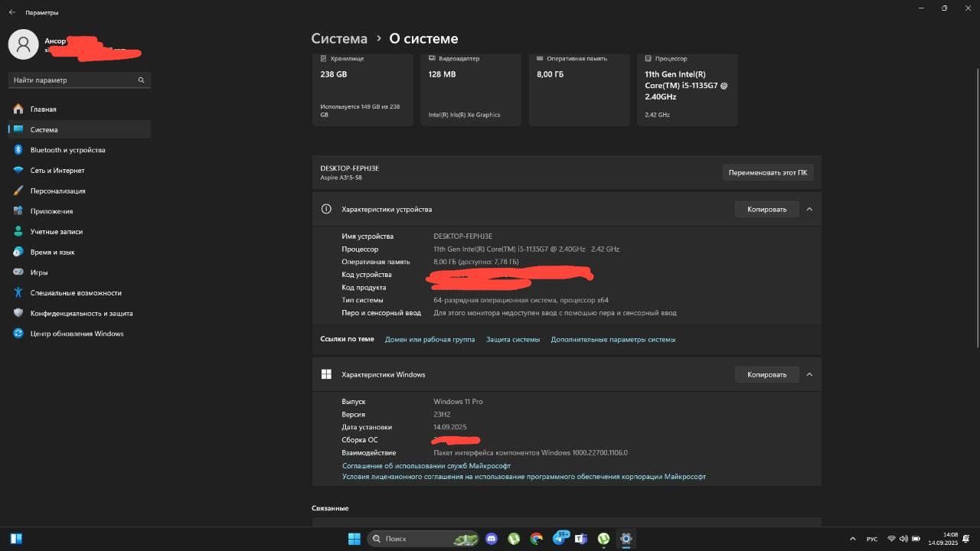Show hidden tray icons chevron

point(853,539)
